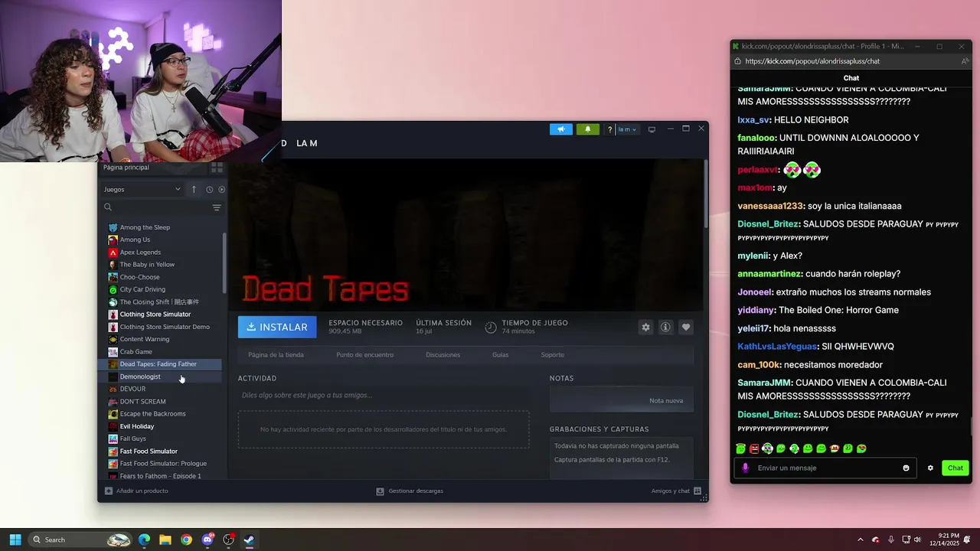Select 'Crab Game' in game list

point(136,351)
